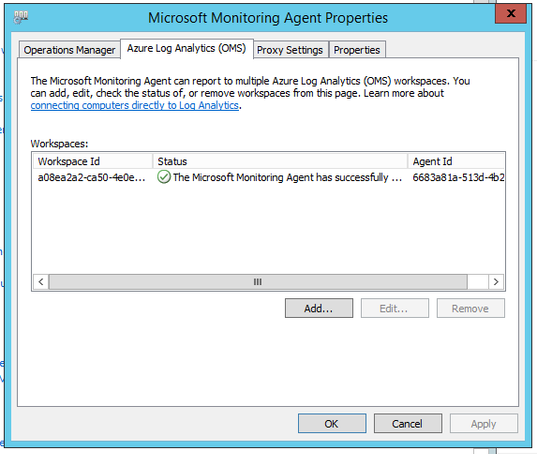Click the Status column header

point(280,161)
